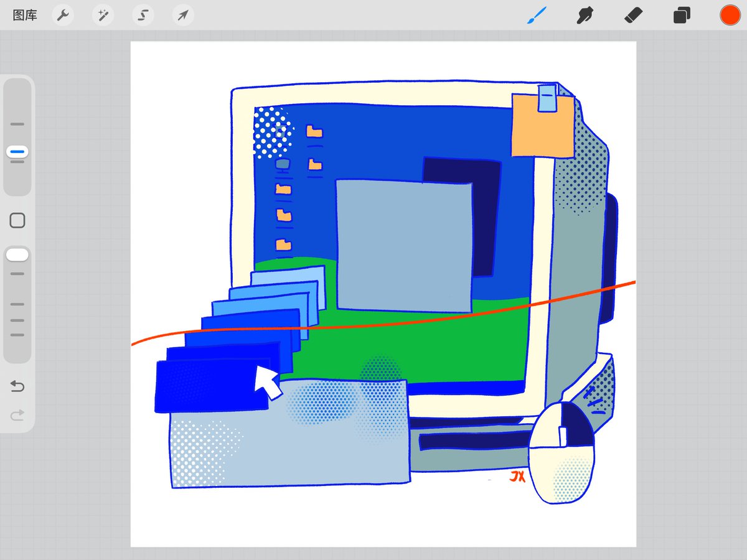The image size is (747, 560).
Task: Tap the drawn computer mouse on canvas
Action: (x=561, y=452)
